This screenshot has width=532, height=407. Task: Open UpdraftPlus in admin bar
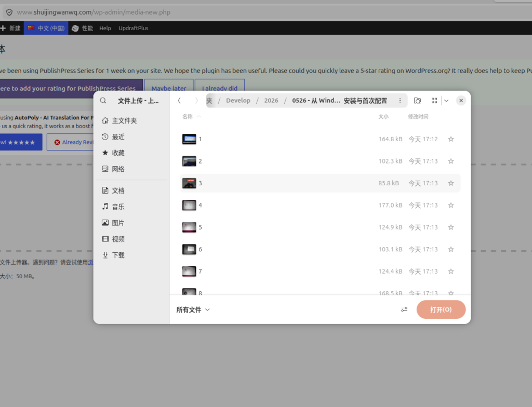click(x=134, y=28)
